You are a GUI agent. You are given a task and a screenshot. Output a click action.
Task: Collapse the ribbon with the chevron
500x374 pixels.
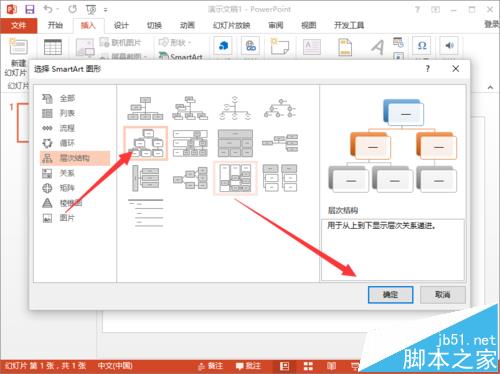[490, 87]
